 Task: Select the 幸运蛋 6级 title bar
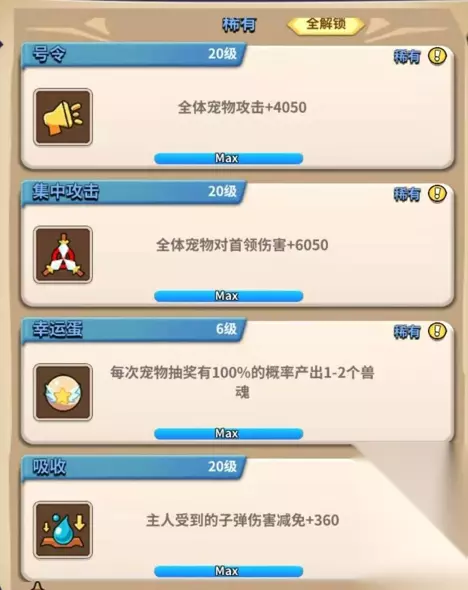[x=134, y=330]
